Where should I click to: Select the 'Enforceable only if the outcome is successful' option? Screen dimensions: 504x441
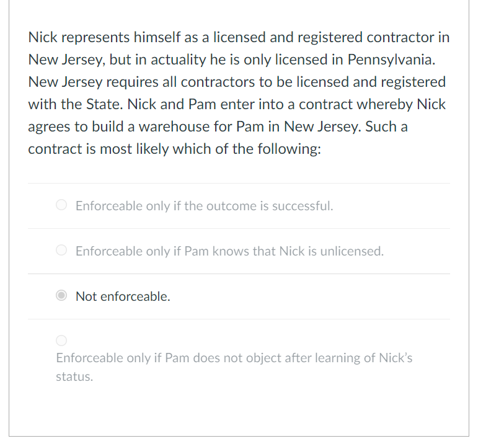(x=204, y=206)
